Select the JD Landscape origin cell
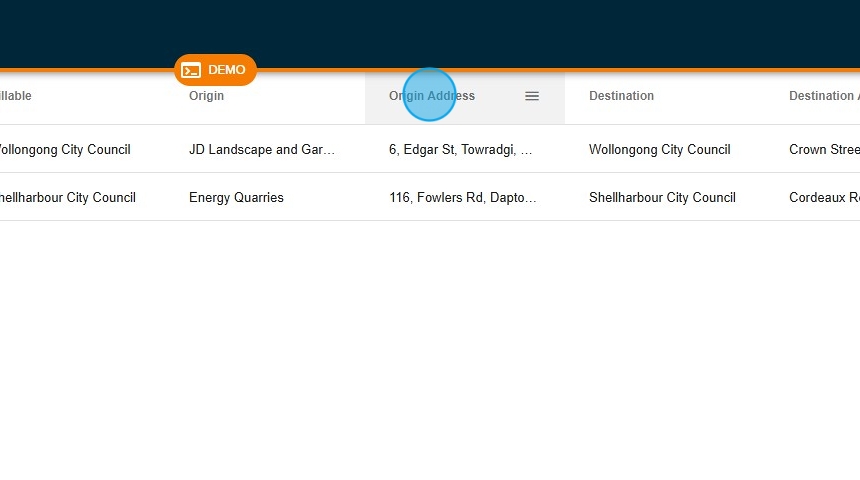Screen dimensions: 860x480 coord(262,150)
